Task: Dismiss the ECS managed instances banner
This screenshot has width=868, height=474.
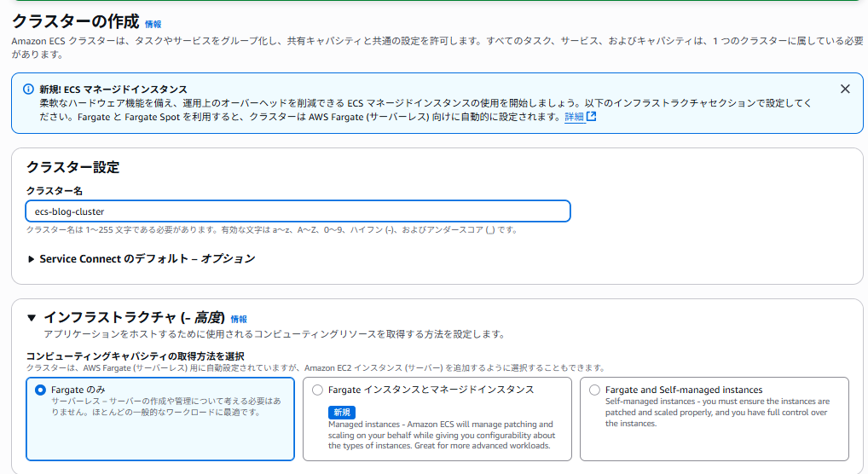Action: click(845, 89)
